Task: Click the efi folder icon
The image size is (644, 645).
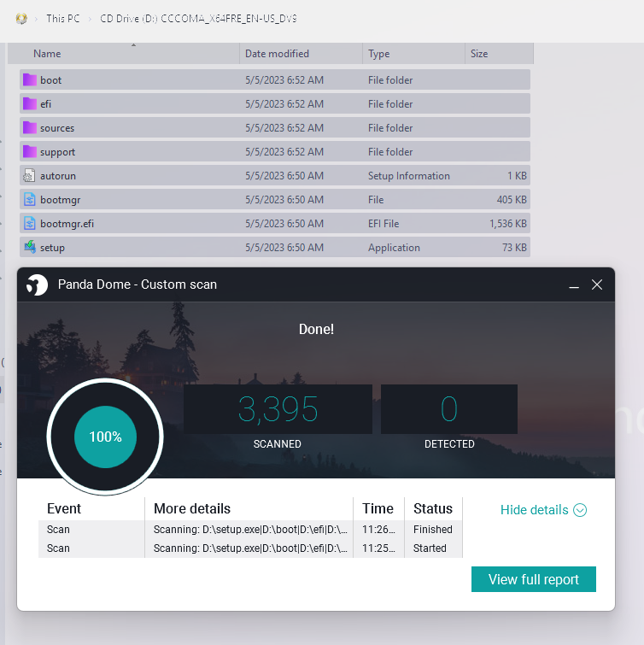Action: [30, 103]
